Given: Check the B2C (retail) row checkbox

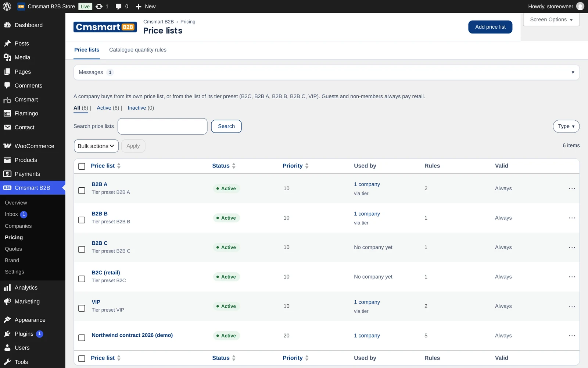Looking at the screenshot, I should (x=82, y=279).
